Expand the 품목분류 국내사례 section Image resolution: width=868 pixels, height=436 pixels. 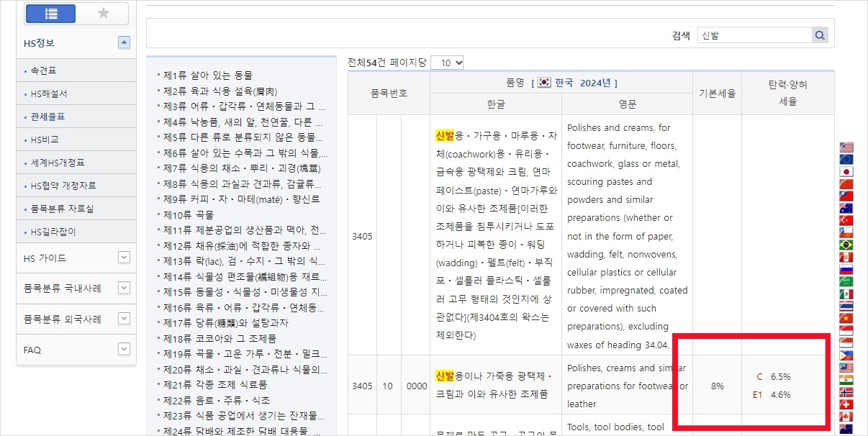(x=124, y=288)
